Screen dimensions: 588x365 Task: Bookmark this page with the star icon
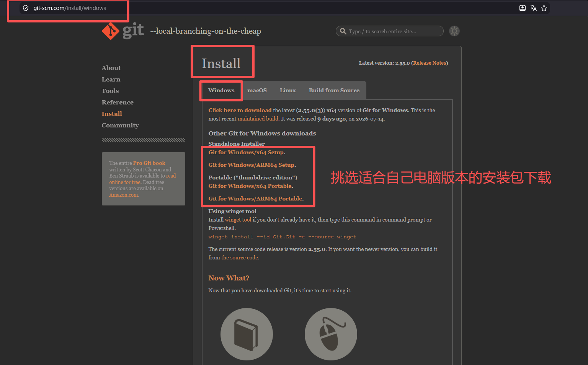[x=544, y=8]
